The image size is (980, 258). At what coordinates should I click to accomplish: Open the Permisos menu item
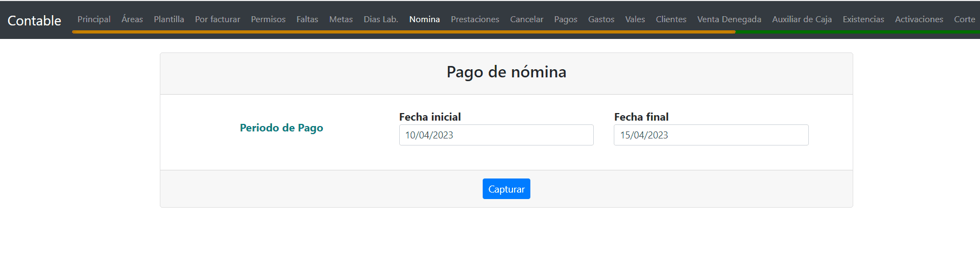tap(268, 19)
